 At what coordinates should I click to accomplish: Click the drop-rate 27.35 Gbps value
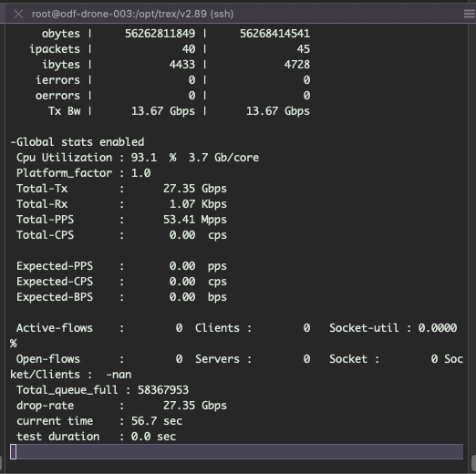(195, 406)
